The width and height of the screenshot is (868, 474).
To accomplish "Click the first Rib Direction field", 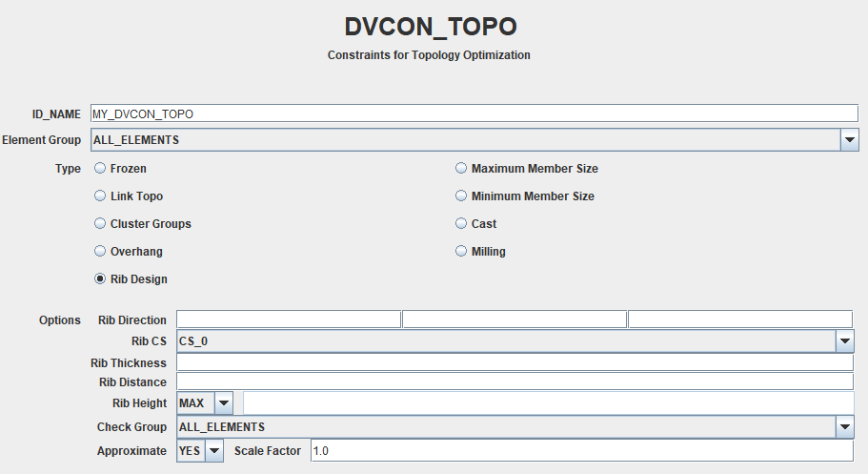I will click(x=288, y=319).
